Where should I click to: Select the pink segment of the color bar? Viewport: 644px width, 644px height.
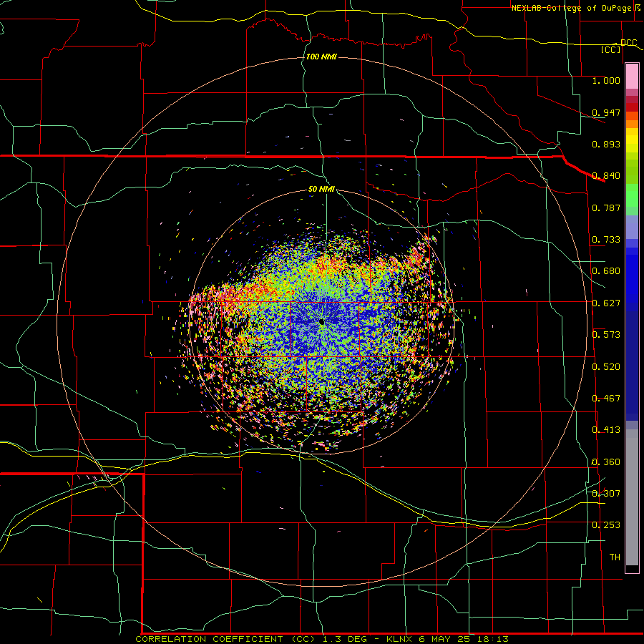632,77
